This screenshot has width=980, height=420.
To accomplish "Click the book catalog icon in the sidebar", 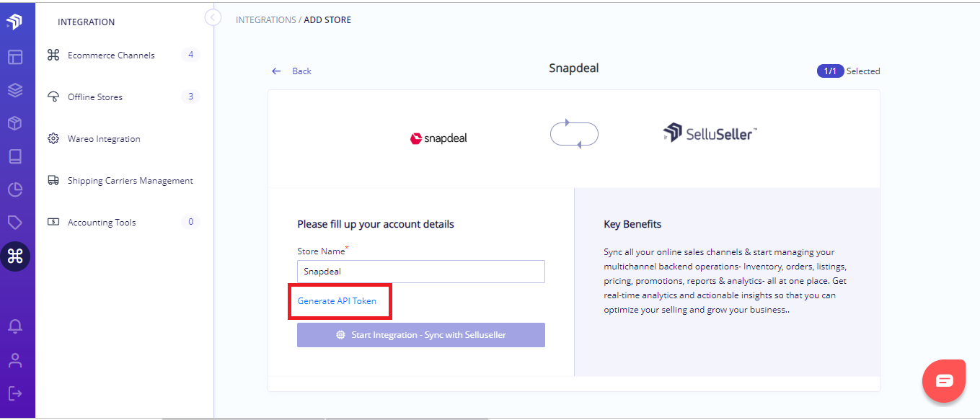I will tap(15, 156).
